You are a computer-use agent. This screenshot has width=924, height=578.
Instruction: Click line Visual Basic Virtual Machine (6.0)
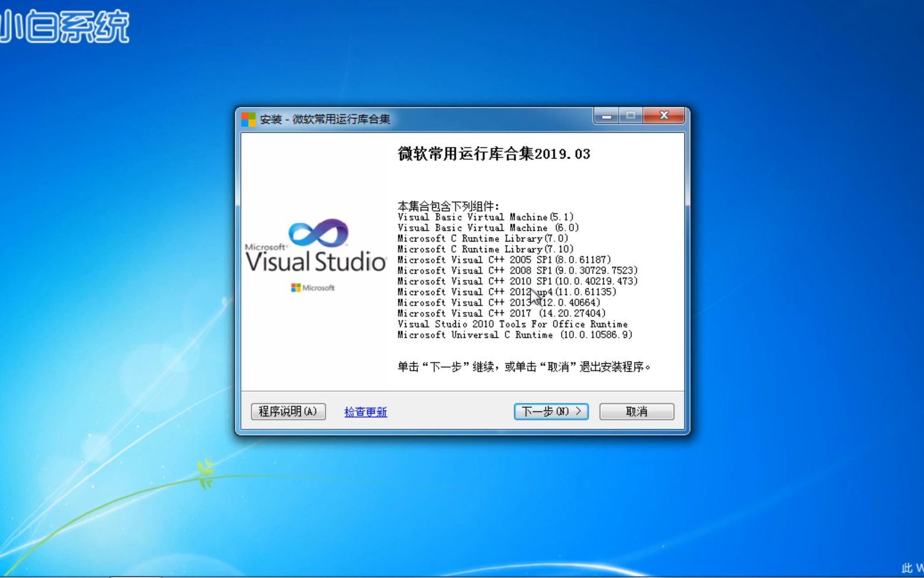(488, 228)
